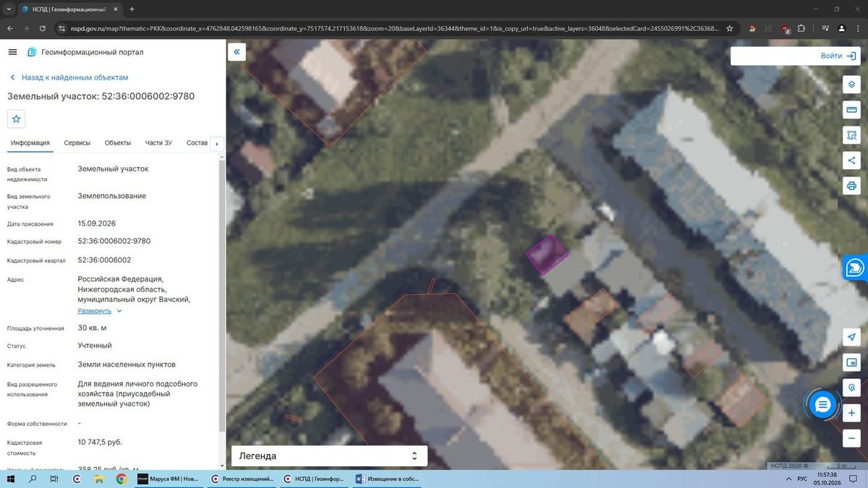868x488 pixels.
Task: Activate the search-in-area selection tool
Action: [852, 135]
